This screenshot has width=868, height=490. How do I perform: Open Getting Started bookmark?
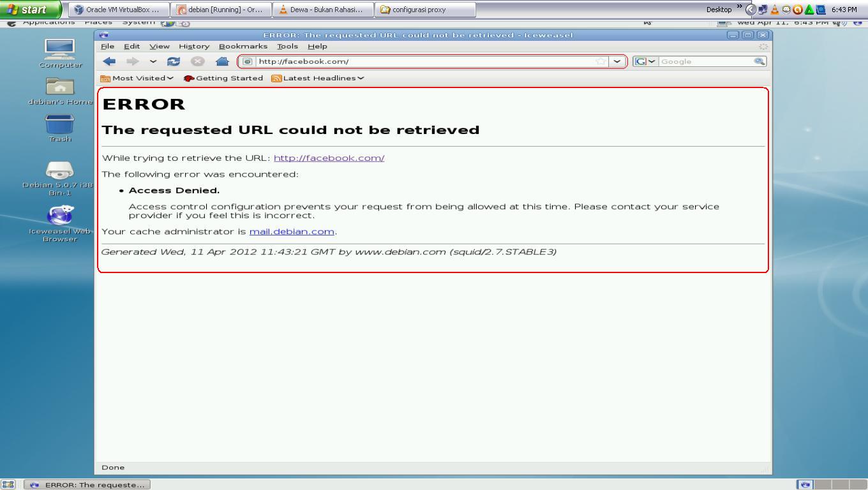click(223, 78)
